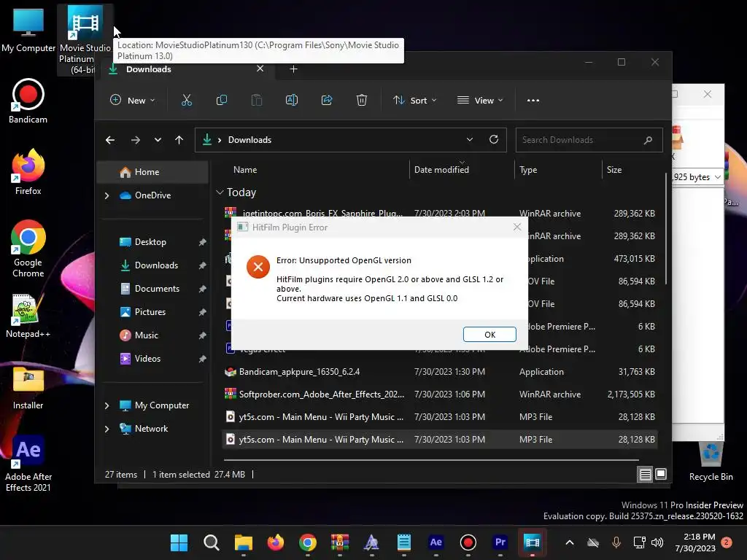Open recent locations chevron dropdown
747x560 pixels.
pos(158,140)
